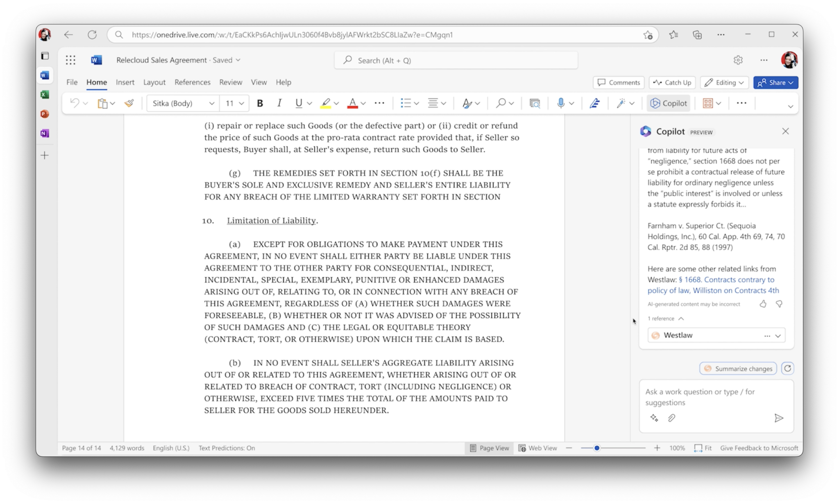Switch to the References tab
The width and height of the screenshot is (839, 504).
[193, 82]
